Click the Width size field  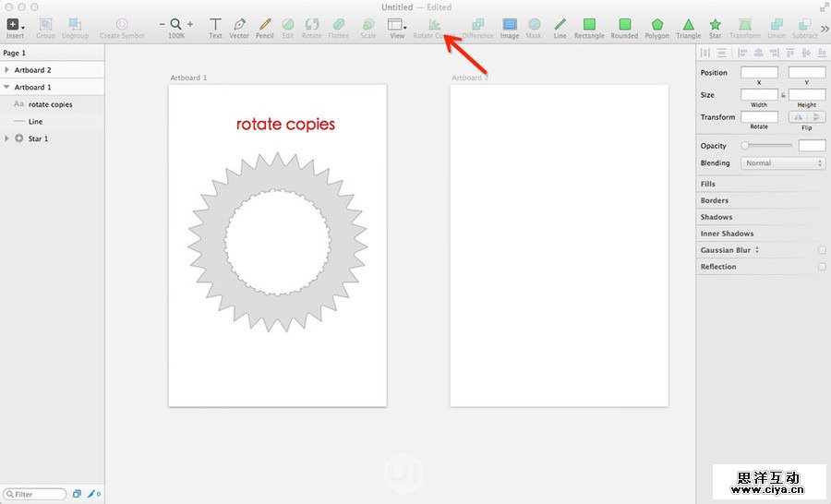pyautogui.click(x=759, y=94)
